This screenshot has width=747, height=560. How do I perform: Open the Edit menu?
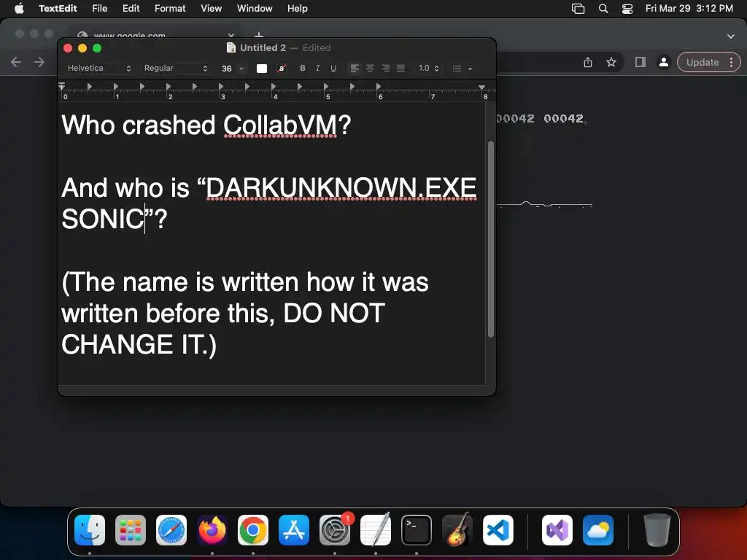click(x=131, y=8)
